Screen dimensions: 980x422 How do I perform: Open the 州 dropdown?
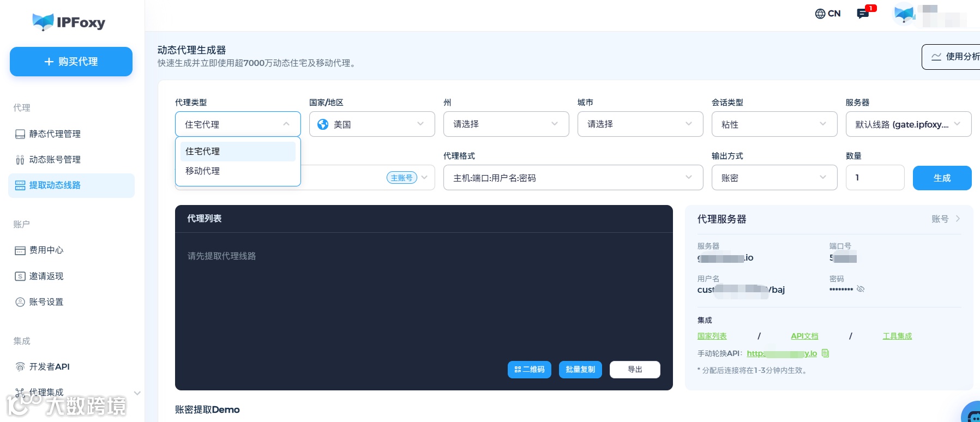coord(506,124)
